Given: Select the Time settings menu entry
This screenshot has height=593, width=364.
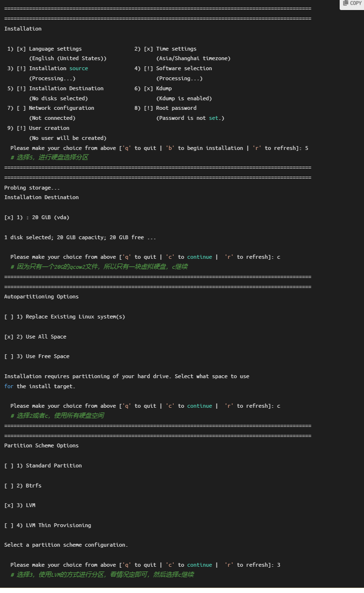Looking at the screenshot, I should (x=176, y=49).
